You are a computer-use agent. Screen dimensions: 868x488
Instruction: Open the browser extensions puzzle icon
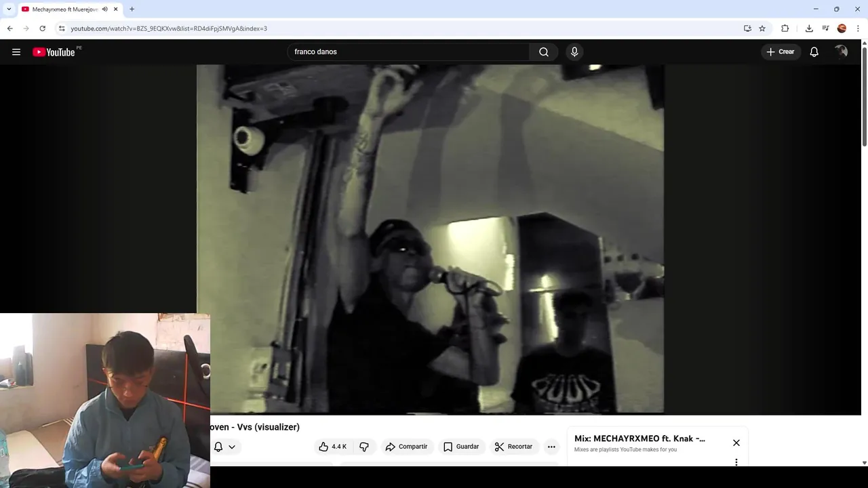click(785, 28)
